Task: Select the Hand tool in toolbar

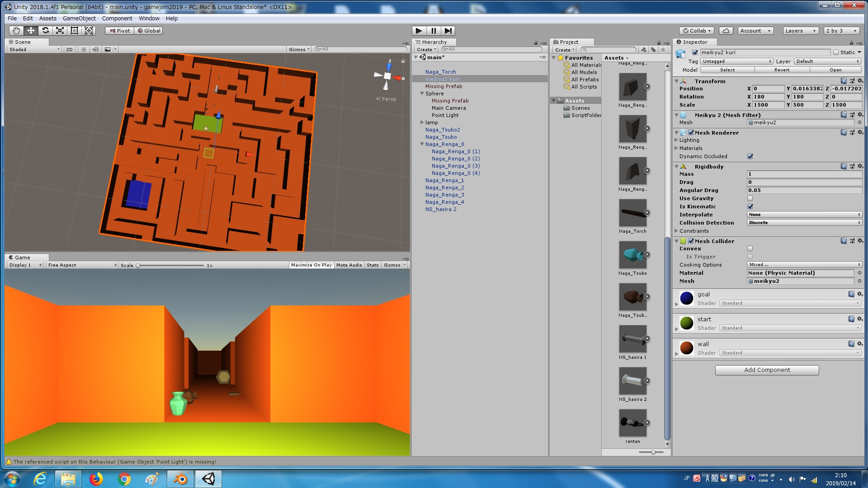Action: (x=16, y=31)
